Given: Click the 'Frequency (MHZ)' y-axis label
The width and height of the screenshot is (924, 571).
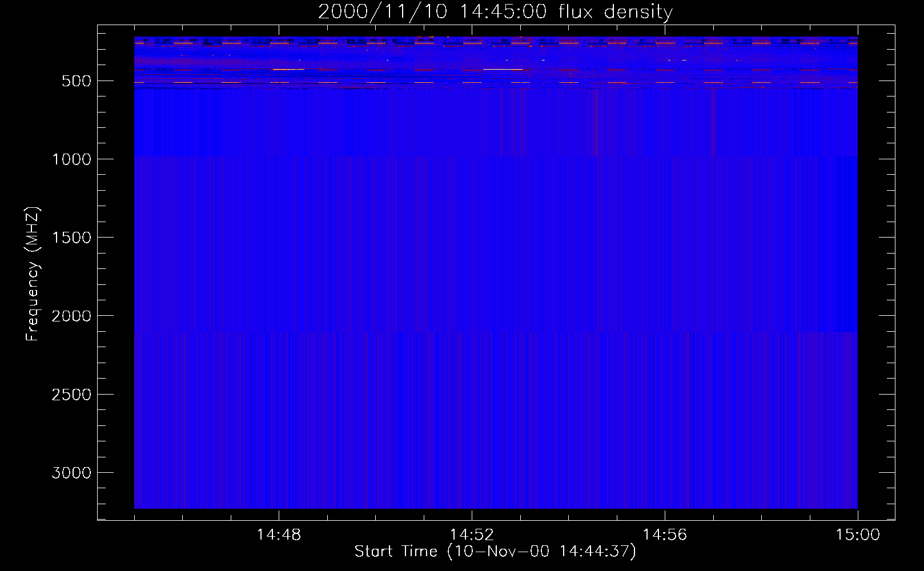Looking at the screenshot, I should 33,274.
